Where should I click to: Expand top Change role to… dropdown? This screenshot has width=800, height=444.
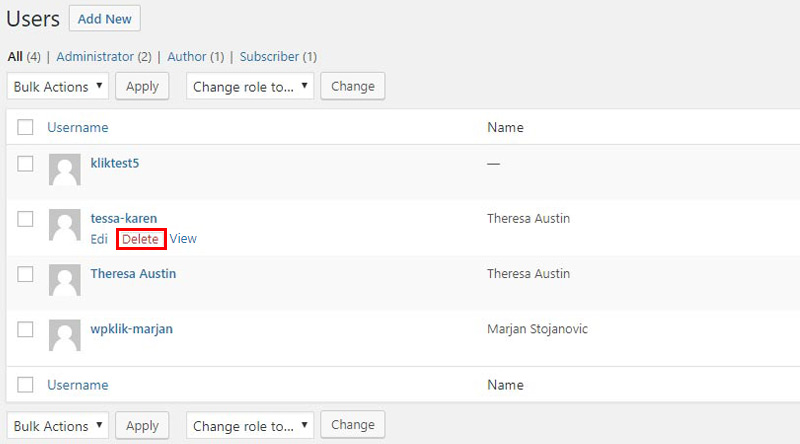[250, 86]
